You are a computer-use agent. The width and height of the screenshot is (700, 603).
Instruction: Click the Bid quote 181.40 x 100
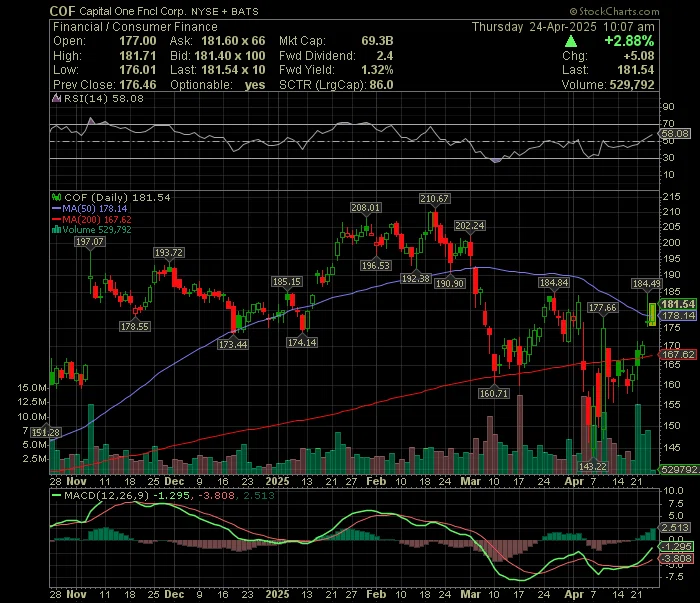point(230,56)
